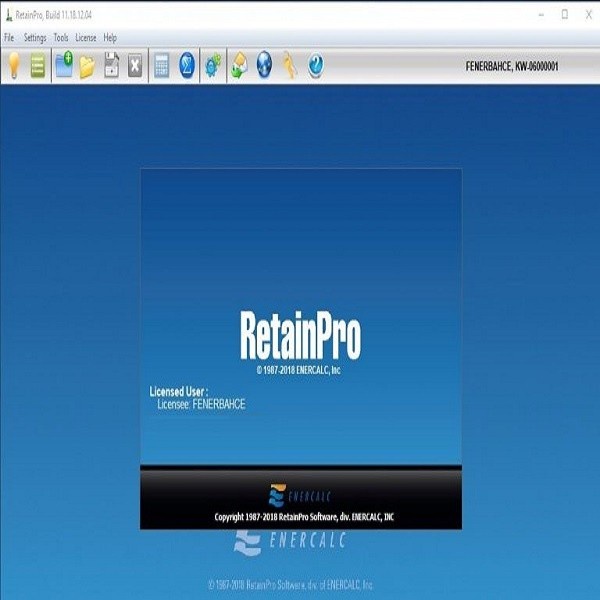600x600 pixels.
Task: Click the RetainPro splash logo text
Action: coord(300,336)
